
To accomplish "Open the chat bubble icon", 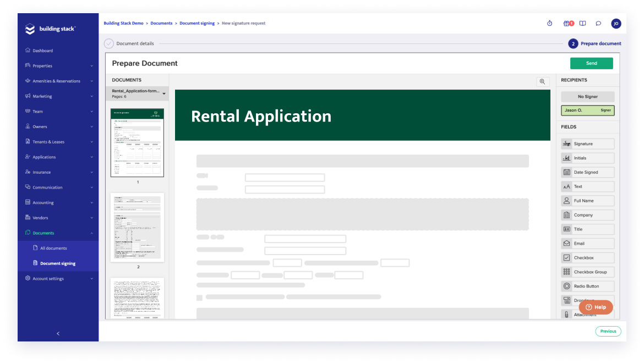I will [x=598, y=24].
